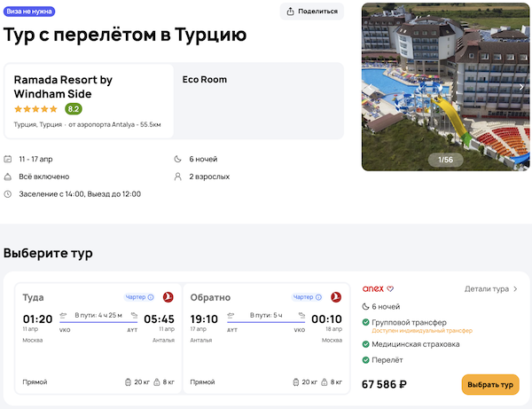Click the heart icon next to anex
This screenshot has width=532, height=409.
390,288
